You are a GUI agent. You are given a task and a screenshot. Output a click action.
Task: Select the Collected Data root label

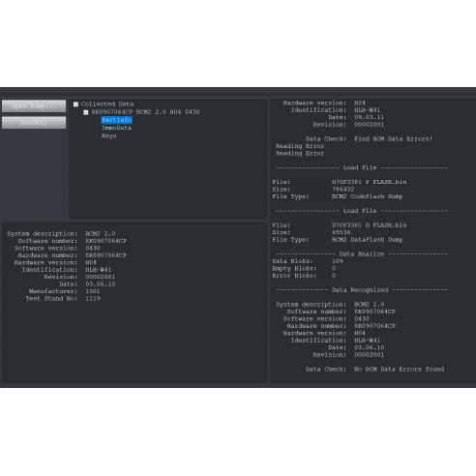coord(107,104)
